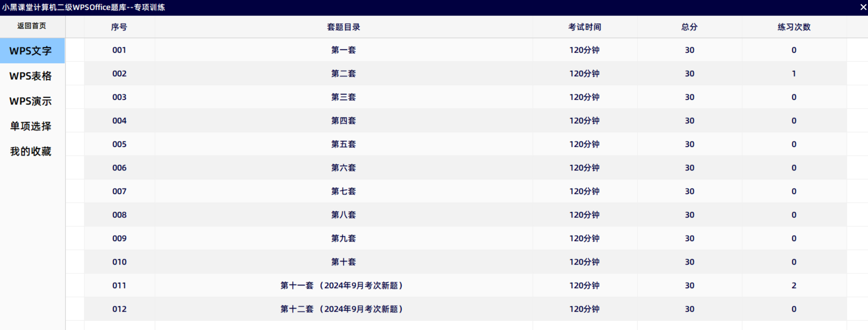
Task: Click the 考试时间 column header
Action: (x=585, y=27)
